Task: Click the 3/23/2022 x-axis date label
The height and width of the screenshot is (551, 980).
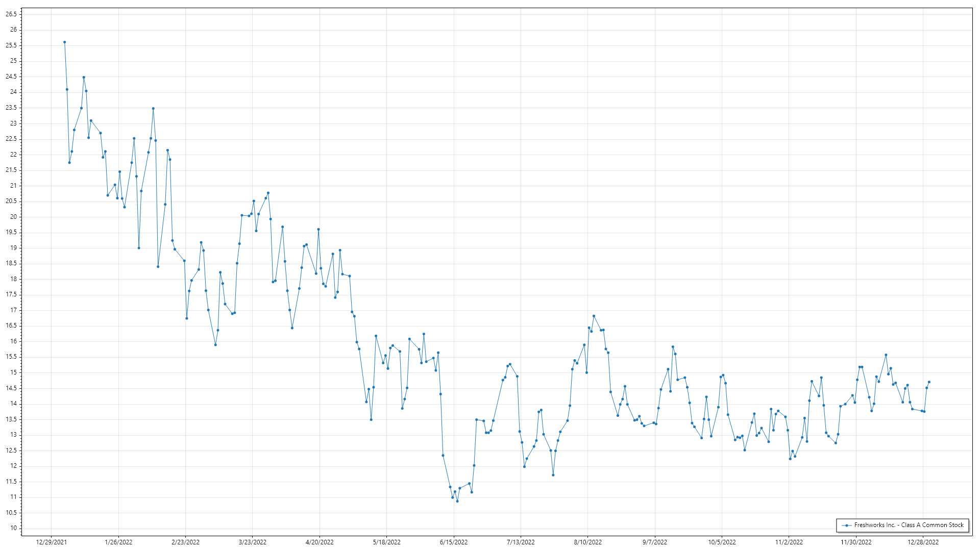Action: 253,542
